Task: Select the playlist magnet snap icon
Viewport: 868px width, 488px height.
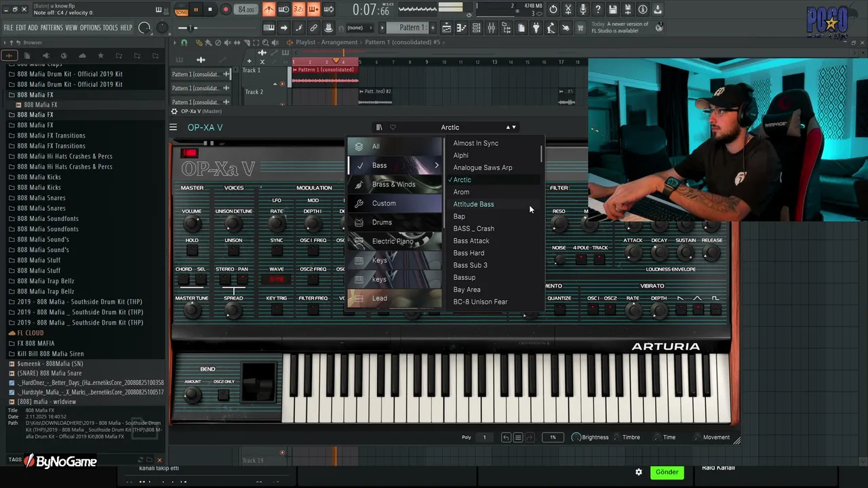Action: 184,42
